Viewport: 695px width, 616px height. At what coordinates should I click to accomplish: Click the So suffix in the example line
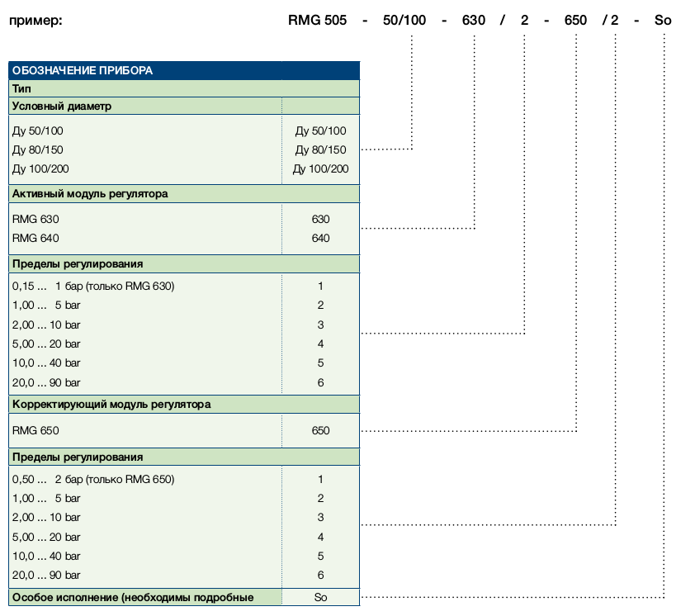[663, 21]
